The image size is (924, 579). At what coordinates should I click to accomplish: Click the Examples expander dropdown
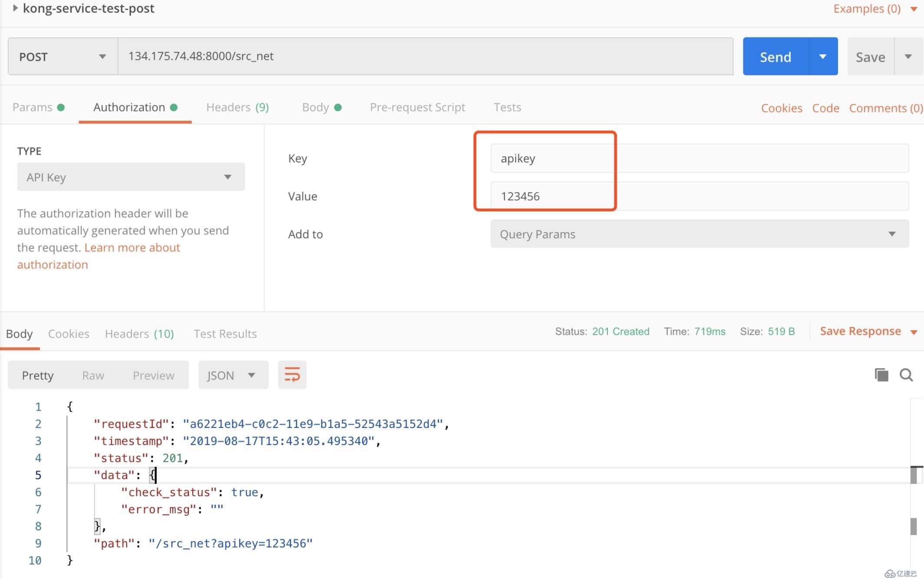pos(914,10)
